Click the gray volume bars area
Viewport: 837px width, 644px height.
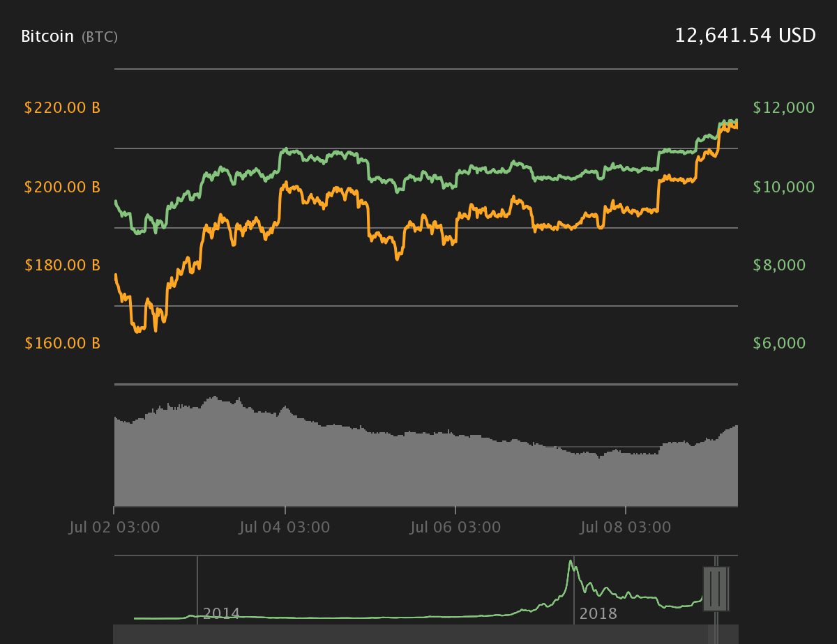(425, 460)
